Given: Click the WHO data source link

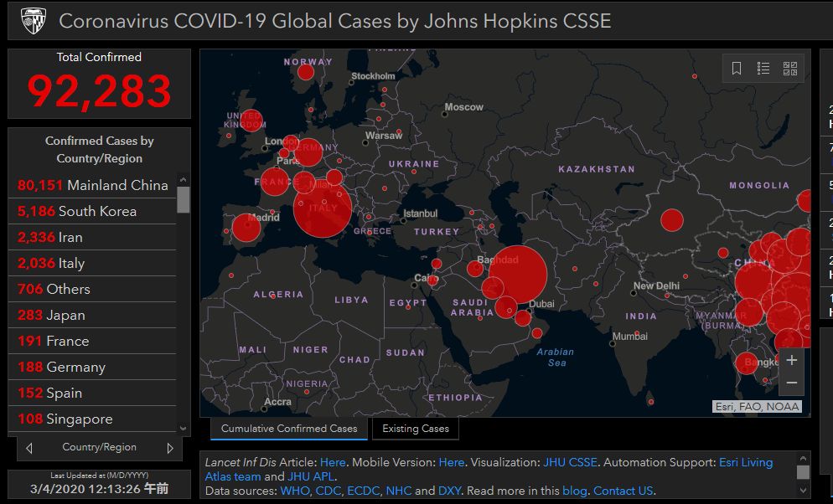Looking at the screenshot, I should (294, 491).
